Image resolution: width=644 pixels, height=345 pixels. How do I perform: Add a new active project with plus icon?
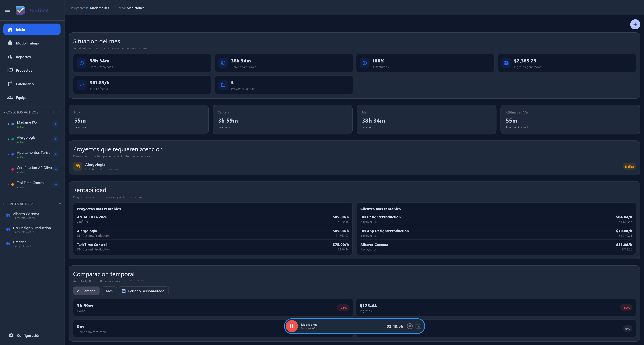coord(53,112)
